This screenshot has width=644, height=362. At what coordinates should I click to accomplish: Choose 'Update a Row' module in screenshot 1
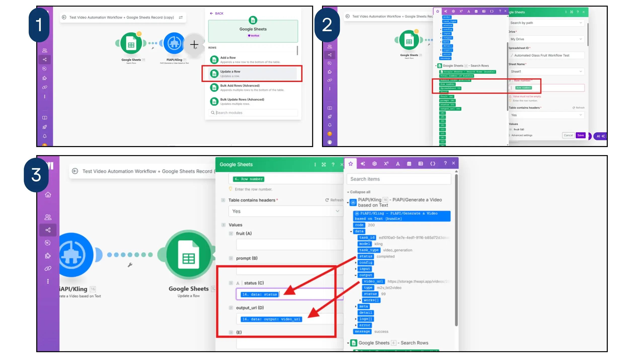(253, 74)
